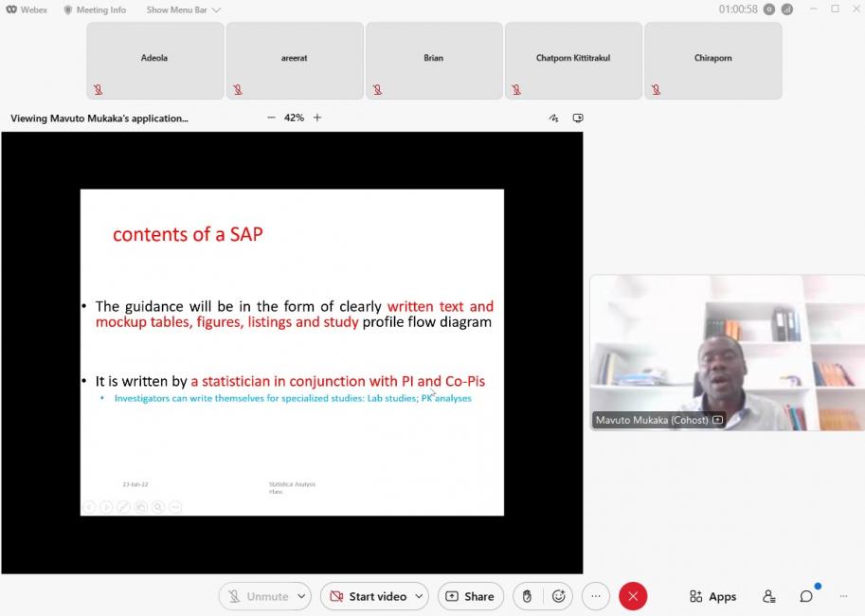Open meeting statistics icon next to timer
865x616 pixels.
(787, 9)
